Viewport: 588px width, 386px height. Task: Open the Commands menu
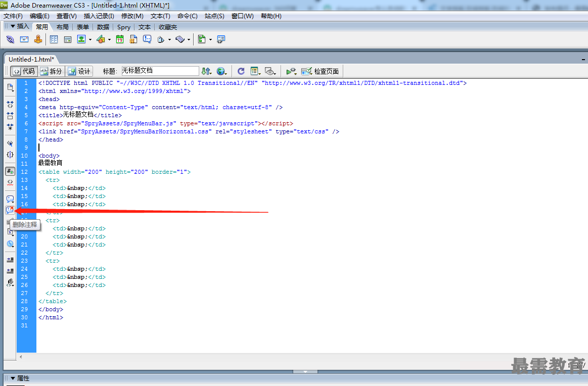pos(188,16)
